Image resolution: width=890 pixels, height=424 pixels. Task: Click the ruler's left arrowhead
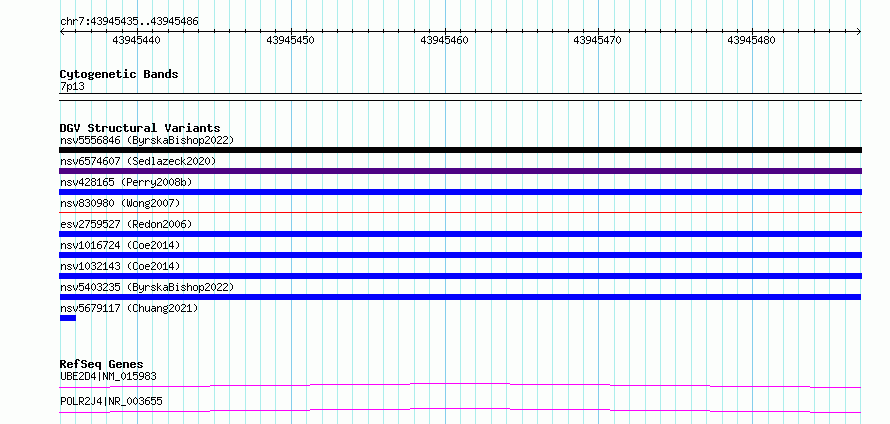click(x=62, y=32)
